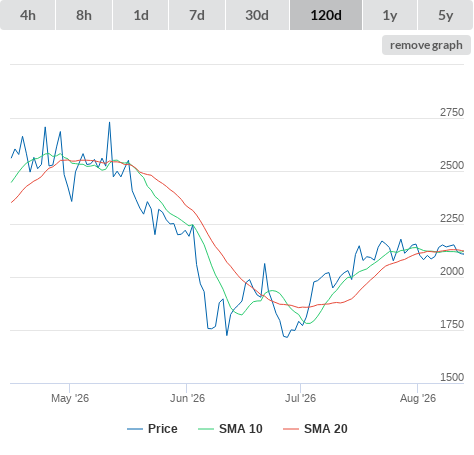474x455 pixels.
Task: Click the May '26 axis marker
Action: pyautogui.click(x=70, y=398)
